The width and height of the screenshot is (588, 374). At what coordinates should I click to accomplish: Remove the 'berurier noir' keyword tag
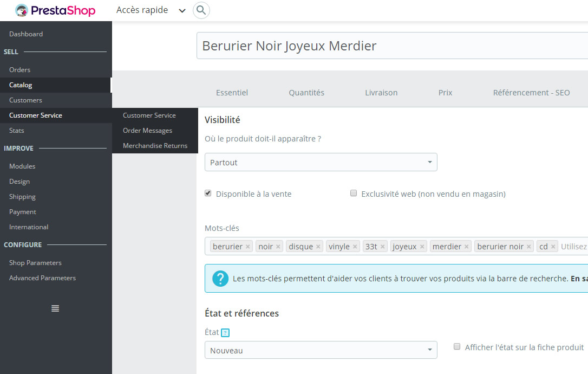click(529, 247)
